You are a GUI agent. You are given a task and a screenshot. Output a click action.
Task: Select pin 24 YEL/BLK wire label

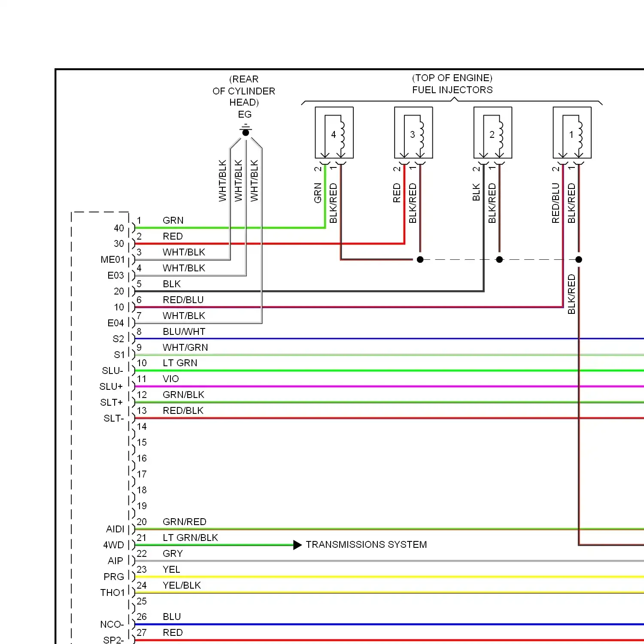[x=182, y=585]
